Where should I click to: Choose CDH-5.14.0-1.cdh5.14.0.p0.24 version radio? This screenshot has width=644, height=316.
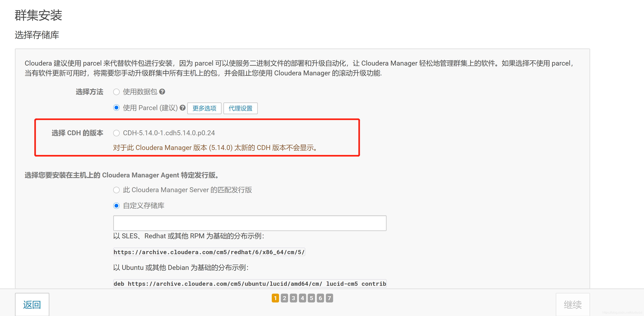point(116,133)
